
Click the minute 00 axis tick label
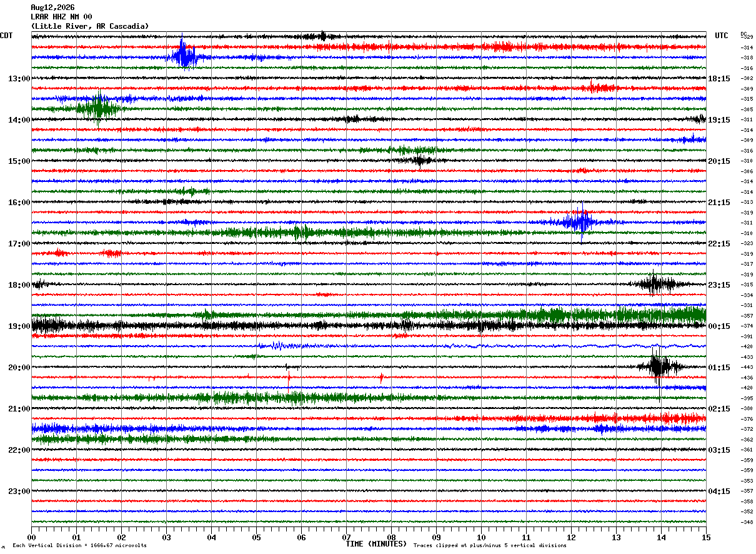coord(32,537)
